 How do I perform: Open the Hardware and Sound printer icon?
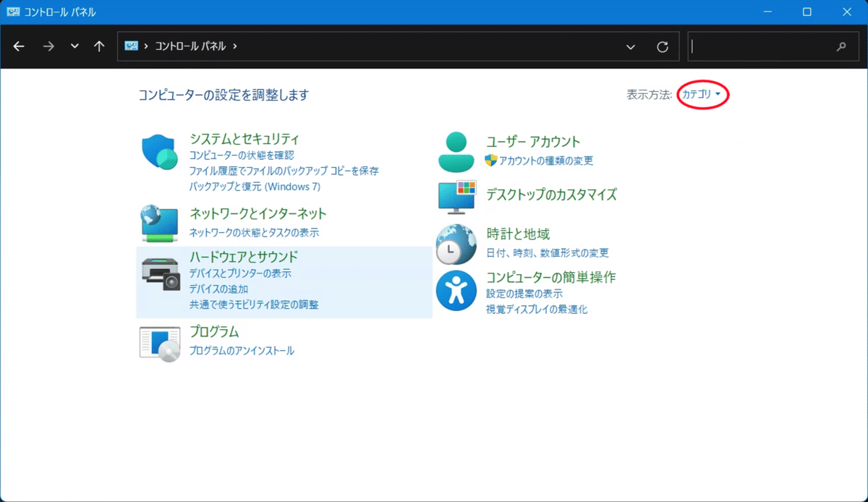pyautogui.click(x=160, y=273)
